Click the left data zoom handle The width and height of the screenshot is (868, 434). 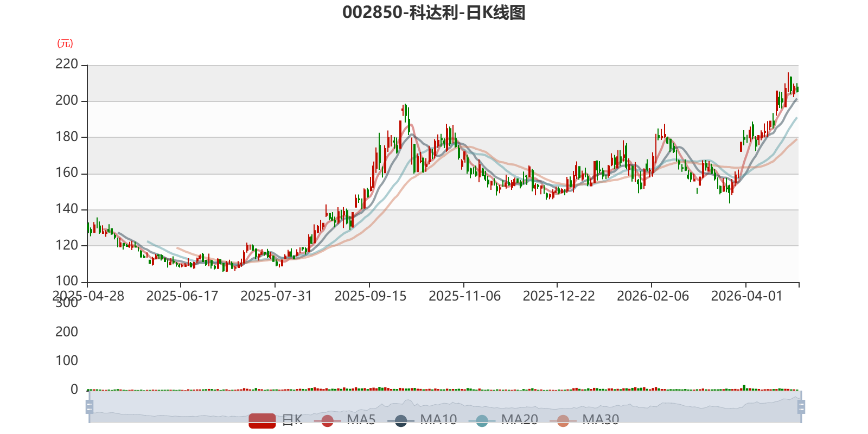tap(90, 406)
